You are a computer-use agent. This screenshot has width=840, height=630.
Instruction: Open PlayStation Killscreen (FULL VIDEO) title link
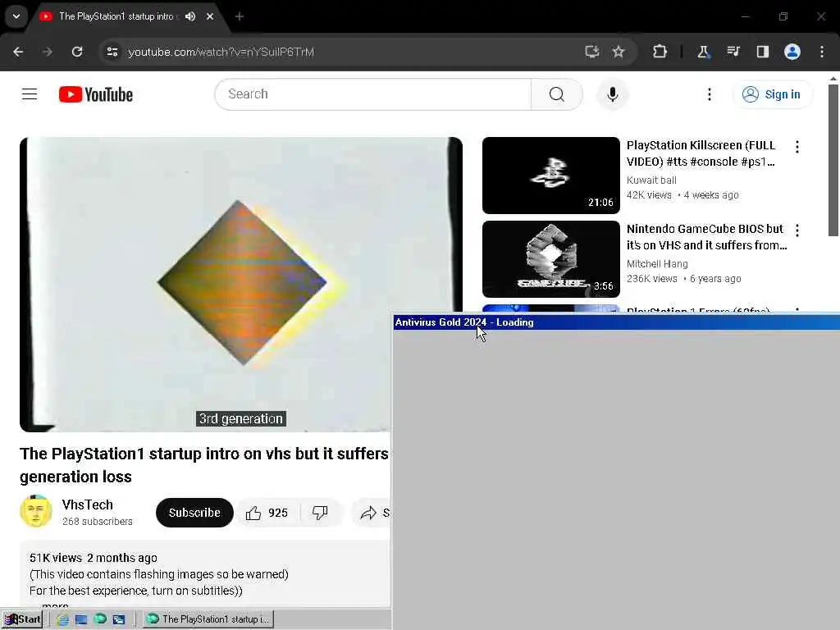point(701,153)
